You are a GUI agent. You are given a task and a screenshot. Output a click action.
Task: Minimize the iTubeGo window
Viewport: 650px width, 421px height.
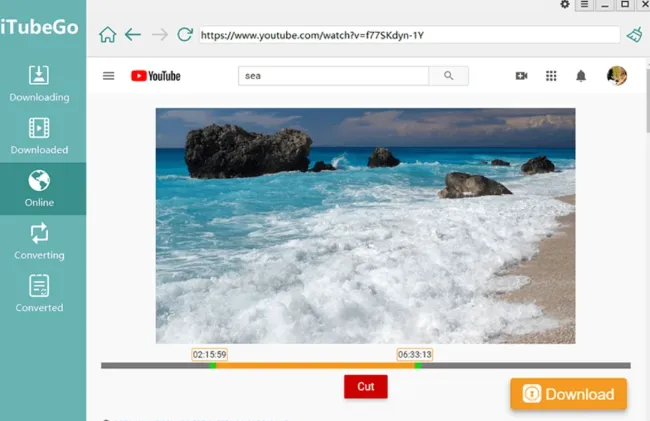tap(605, 5)
